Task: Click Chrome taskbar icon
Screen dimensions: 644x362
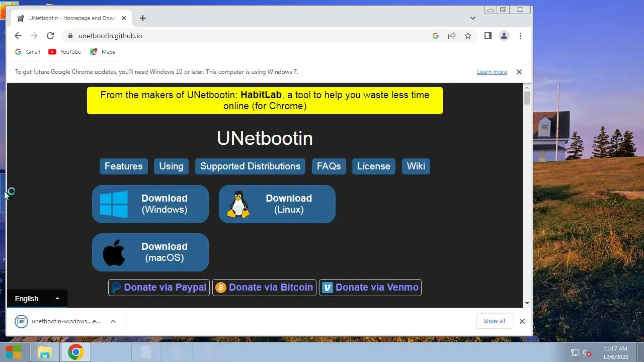Action: (76, 352)
